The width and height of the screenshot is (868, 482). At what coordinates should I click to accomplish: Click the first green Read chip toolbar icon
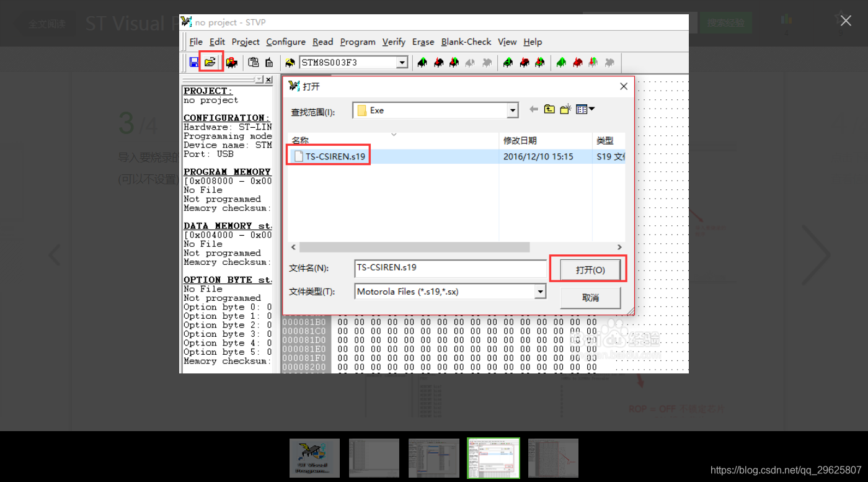coord(422,62)
